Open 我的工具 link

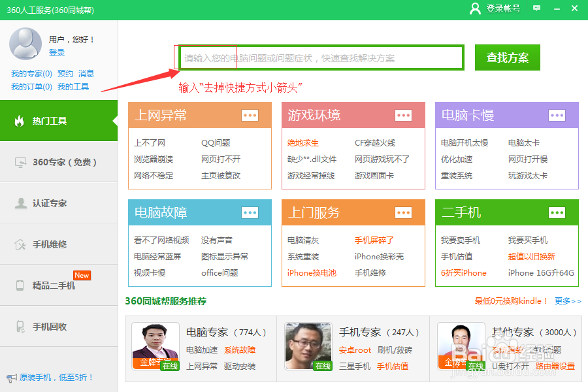73,87
